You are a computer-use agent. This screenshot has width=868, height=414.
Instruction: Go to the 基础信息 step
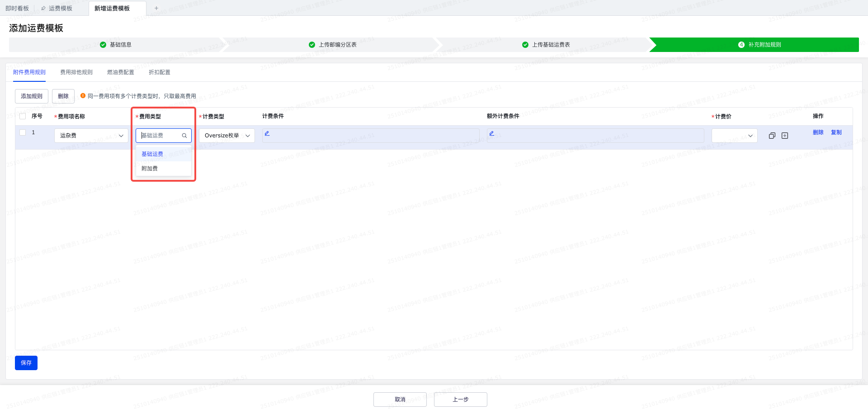coord(116,45)
